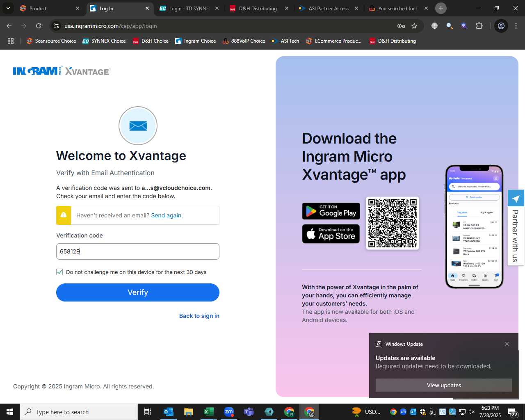Open SYNNEX Choice bookmark
525x420 pixels.
pyautogui.click(x=104, y=41)
